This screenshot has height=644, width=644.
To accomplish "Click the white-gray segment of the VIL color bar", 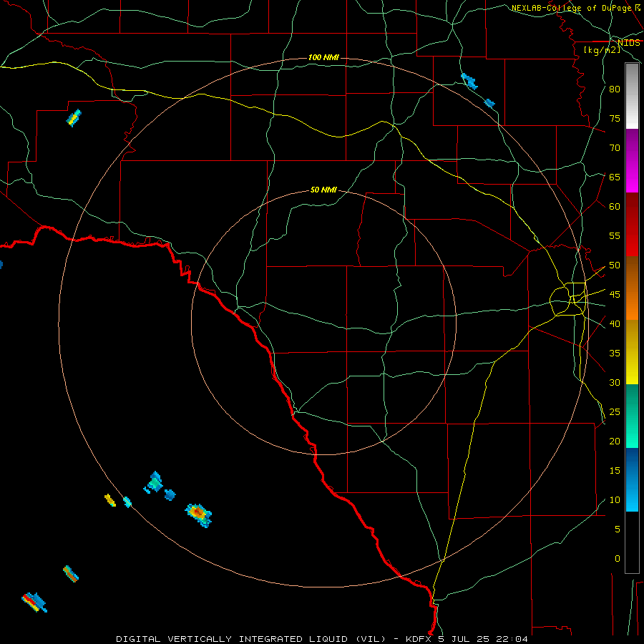I will (632, 96).
